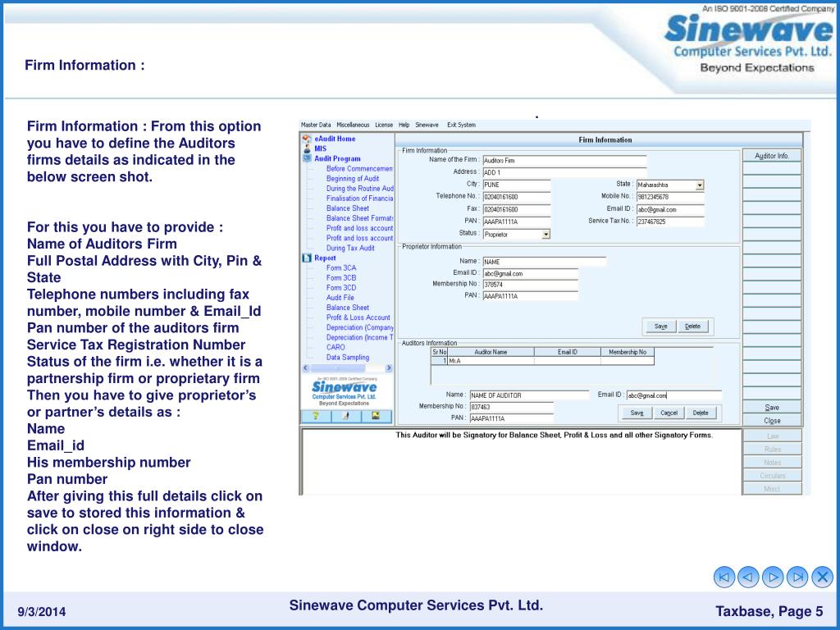Open the License menu
Image resolution: width=840 pixels, height=630 pixels.
pos(384,125)
